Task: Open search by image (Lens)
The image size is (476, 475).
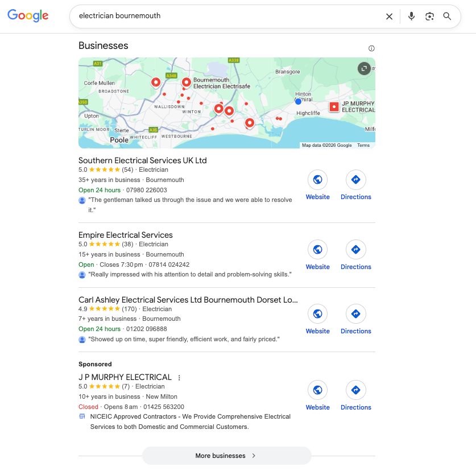Action: pos(429,16)
